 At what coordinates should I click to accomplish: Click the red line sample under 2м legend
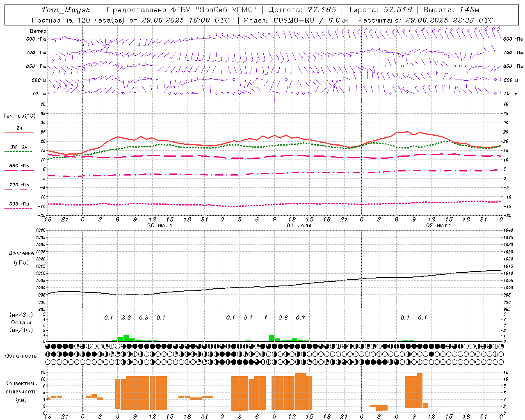pos(19,132)
